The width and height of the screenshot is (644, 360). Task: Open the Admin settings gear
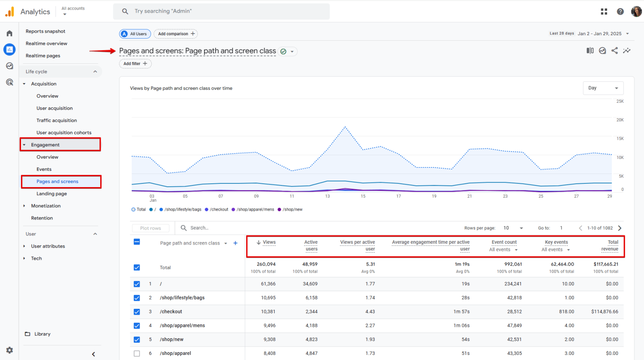coord(9,350)
